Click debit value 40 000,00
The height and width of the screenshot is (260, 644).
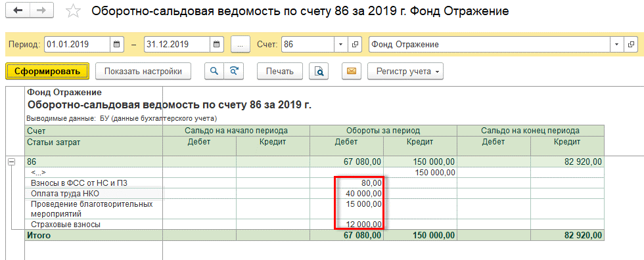pos(365,193)
